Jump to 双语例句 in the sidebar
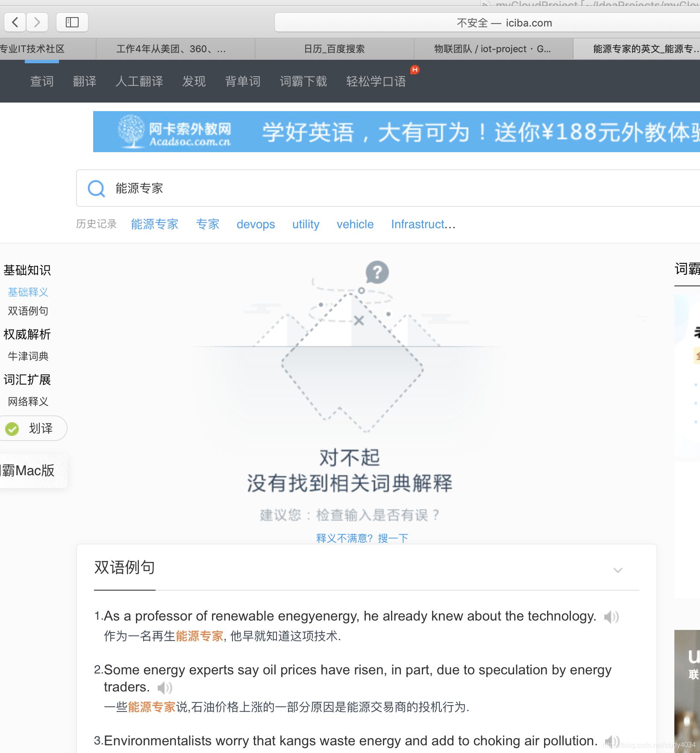Image resolution: width=700 pixels, height=753 pixels. click(x=28, y=311)
